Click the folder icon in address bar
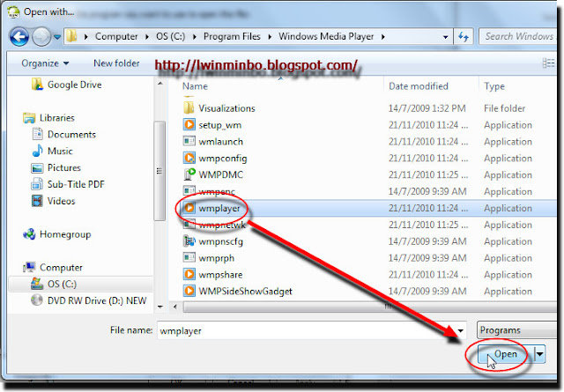The width and height of the screenshot is (564, 392). tap(71, 36)
